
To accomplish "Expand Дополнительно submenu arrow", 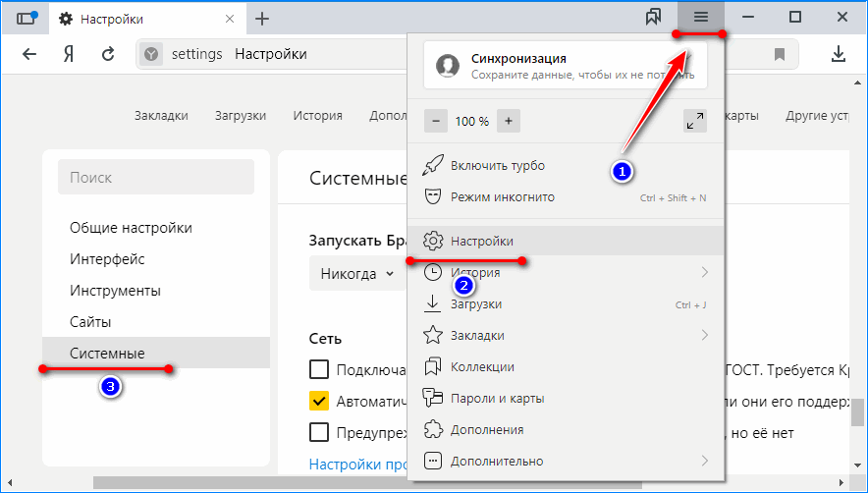I will 705,461.
